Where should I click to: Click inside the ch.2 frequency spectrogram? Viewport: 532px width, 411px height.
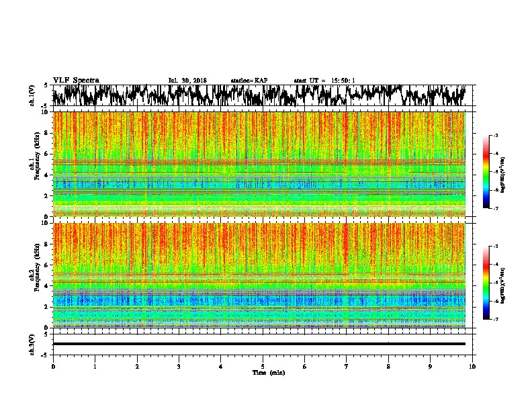pyautogui.click(x=259, y=275)
